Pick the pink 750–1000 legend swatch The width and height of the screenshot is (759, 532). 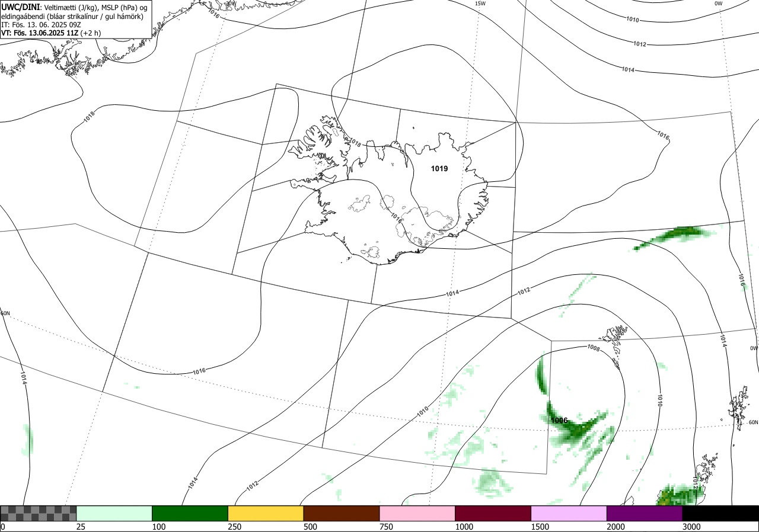[x=417, y=513]
